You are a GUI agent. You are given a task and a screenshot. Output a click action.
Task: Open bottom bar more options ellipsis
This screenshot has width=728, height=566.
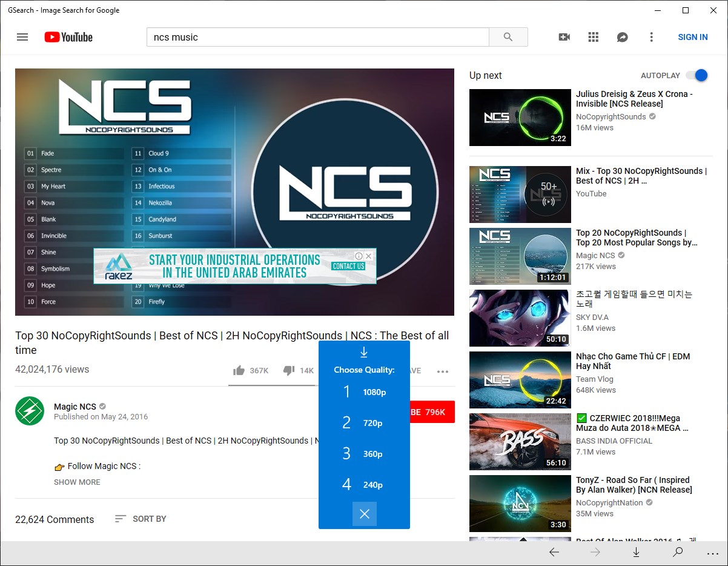tap(712, 554)
